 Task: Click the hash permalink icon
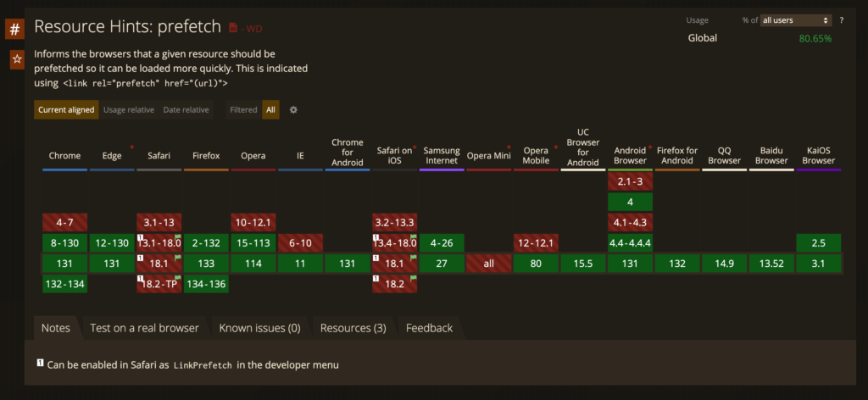click(15, 31)
